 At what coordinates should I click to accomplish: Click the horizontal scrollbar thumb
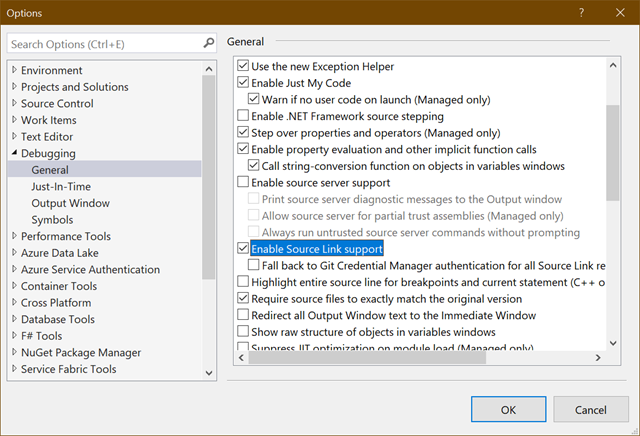pyautogui.click(x=367, y=358)
